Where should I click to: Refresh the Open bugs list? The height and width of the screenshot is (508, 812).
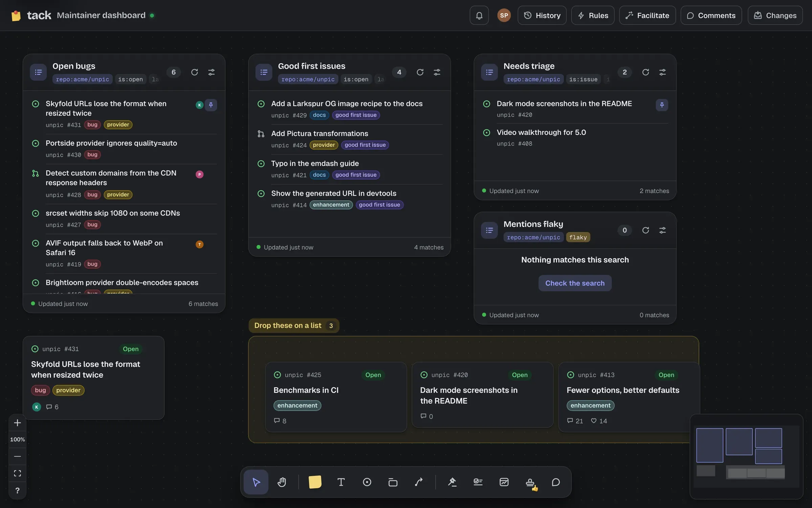(x=195, y=72)
